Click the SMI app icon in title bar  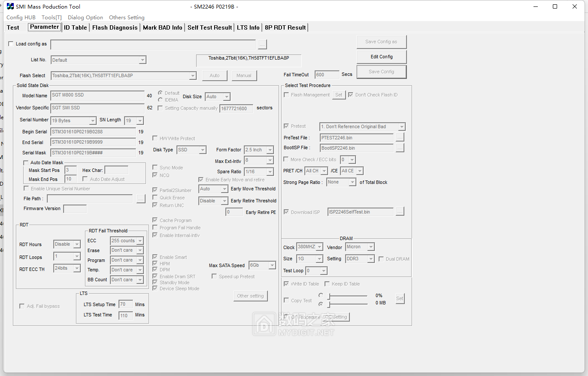click(10, 6)
